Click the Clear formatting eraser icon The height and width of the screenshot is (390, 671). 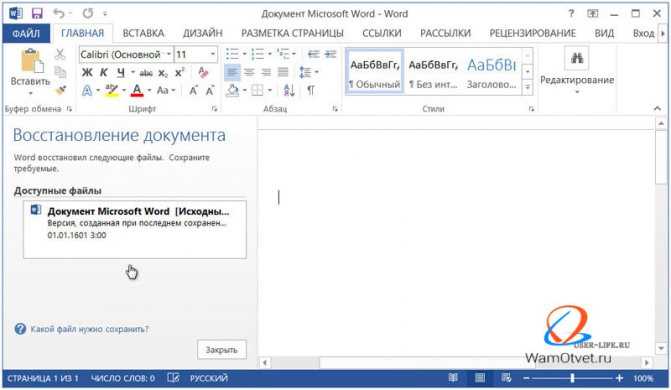203,72
